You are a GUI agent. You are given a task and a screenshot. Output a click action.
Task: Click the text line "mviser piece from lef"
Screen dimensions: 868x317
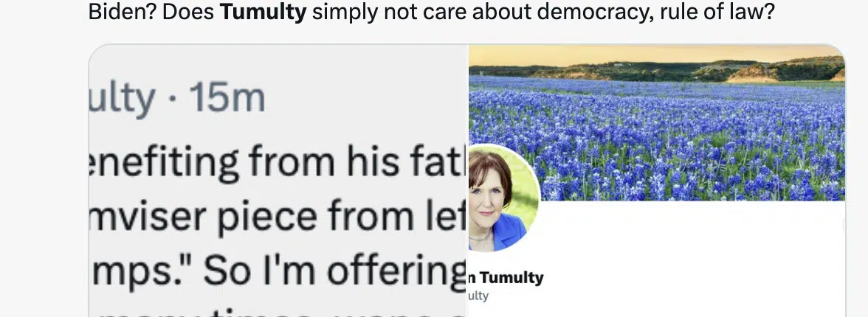pos(278,217)
